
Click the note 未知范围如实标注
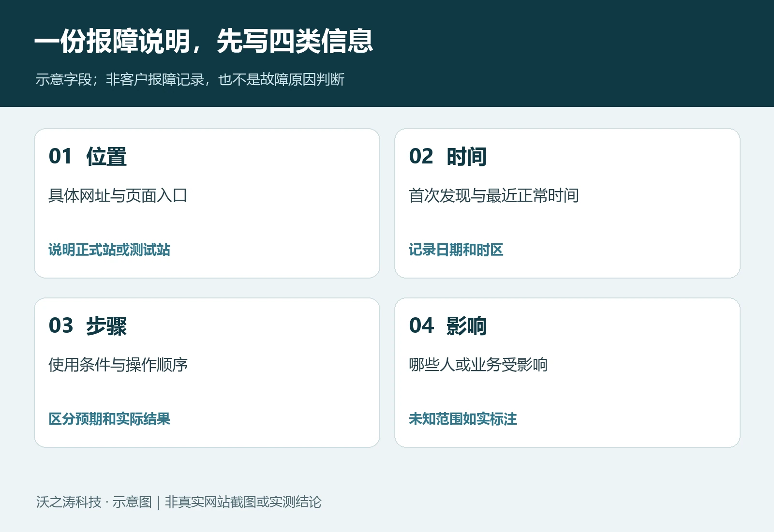(x=463, y=419)
